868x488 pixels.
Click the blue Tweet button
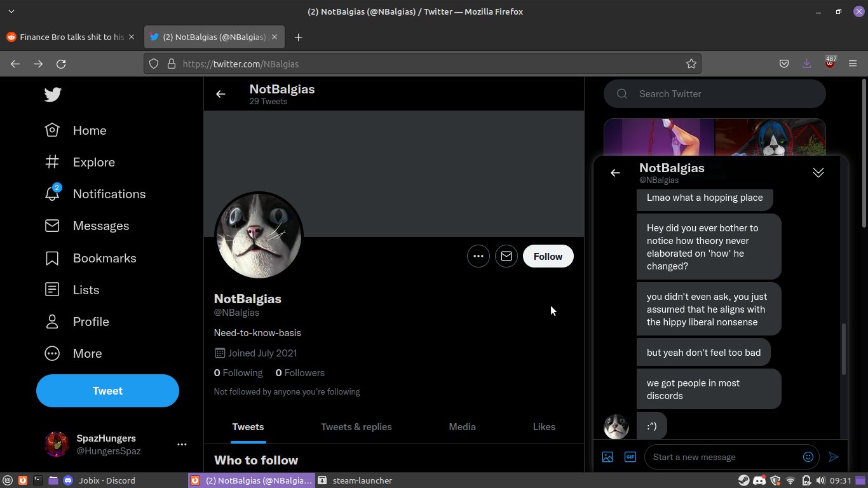pyautogui.click(x=107, y=391)
